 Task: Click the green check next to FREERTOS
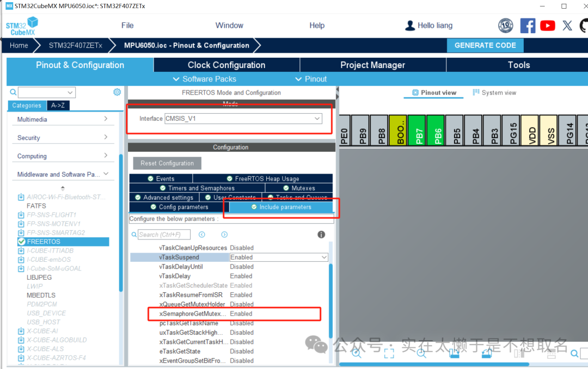click(22, 242)
